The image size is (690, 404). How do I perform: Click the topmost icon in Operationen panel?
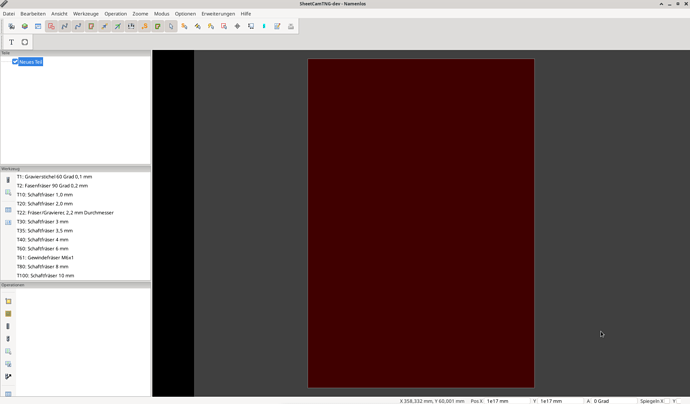pyautogui.click(x=8, y=301)
